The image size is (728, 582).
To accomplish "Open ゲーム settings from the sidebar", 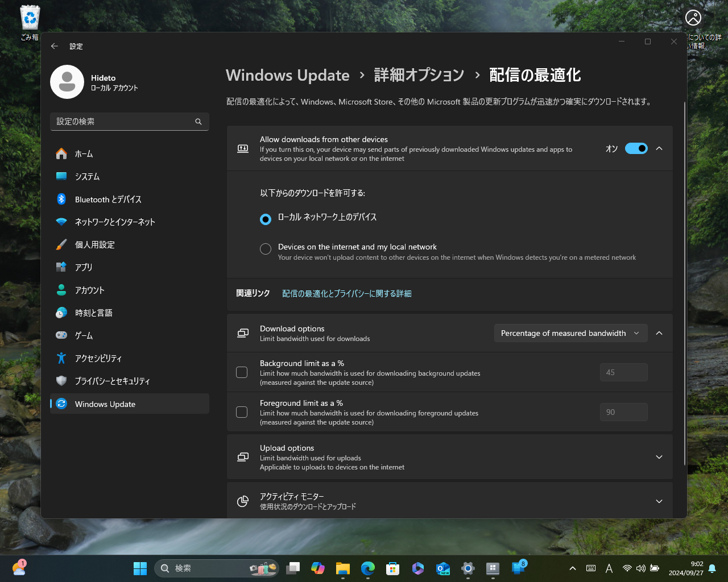I will click(85, 335).
